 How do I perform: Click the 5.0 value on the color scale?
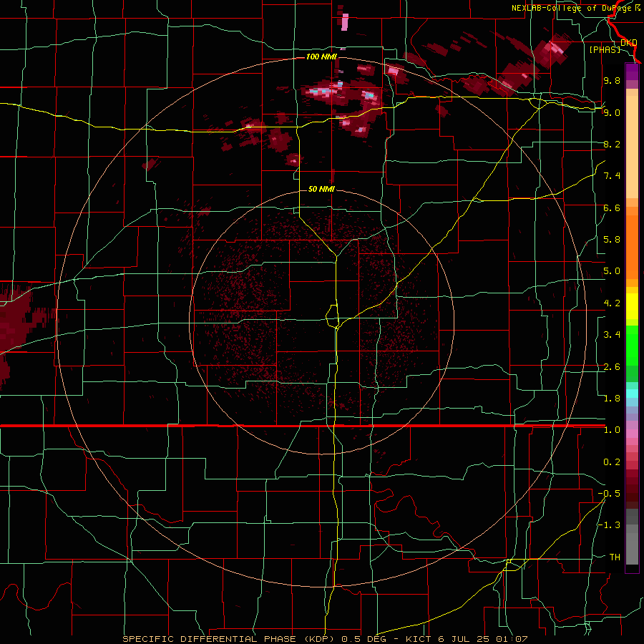click(612, 271)
